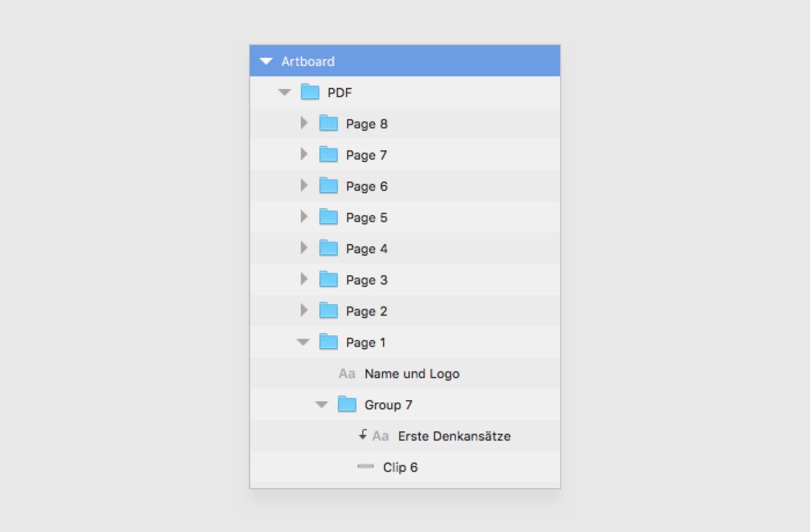Expand the Page 3 group arrow

[304, 279]
